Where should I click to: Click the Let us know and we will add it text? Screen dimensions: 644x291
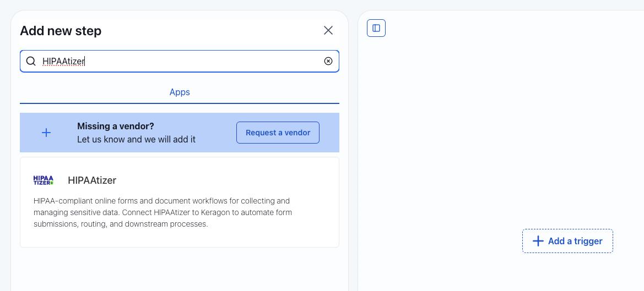pos(137,139)
